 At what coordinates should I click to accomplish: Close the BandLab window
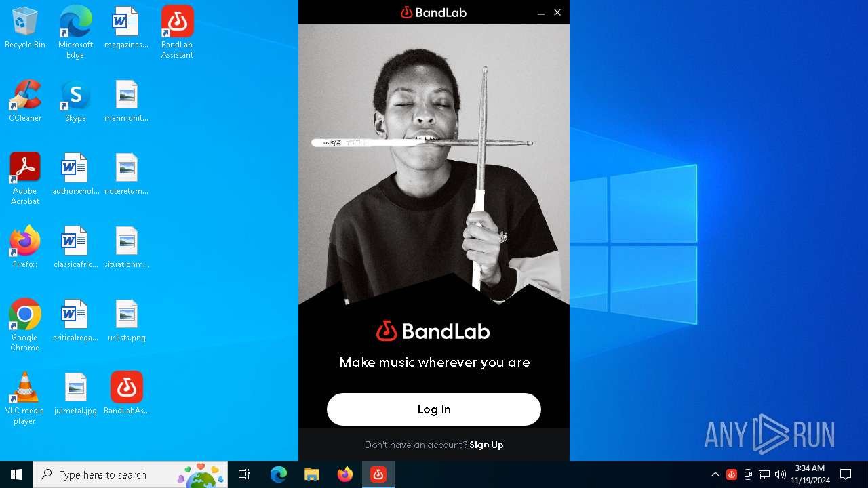[557, 12]
